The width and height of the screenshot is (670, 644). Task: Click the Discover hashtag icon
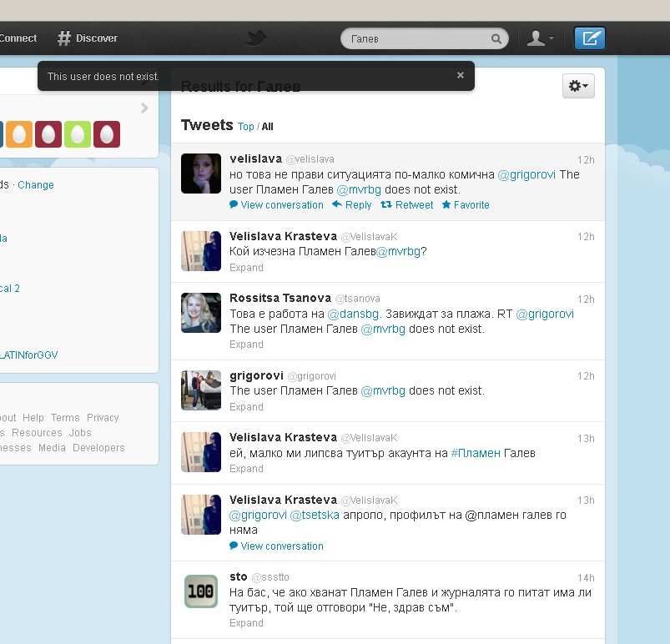tap(64, 38)
